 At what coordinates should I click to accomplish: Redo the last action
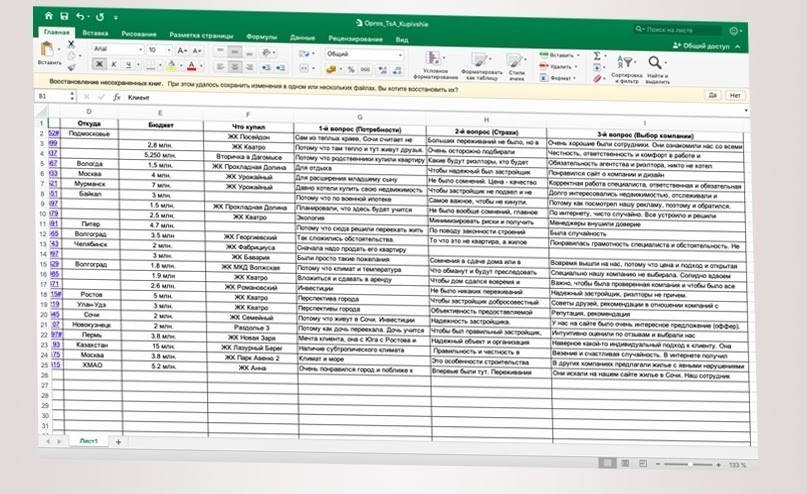click(100, 17)
